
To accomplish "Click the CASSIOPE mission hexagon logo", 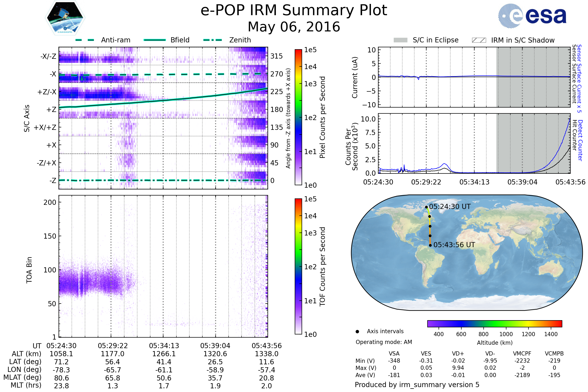I will tap(65, 18).
